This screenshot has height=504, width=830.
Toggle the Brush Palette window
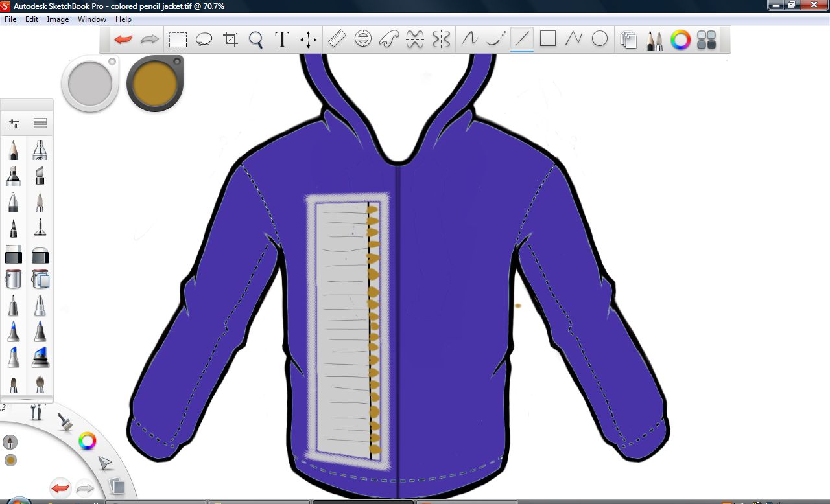click(x=654, y=40)
